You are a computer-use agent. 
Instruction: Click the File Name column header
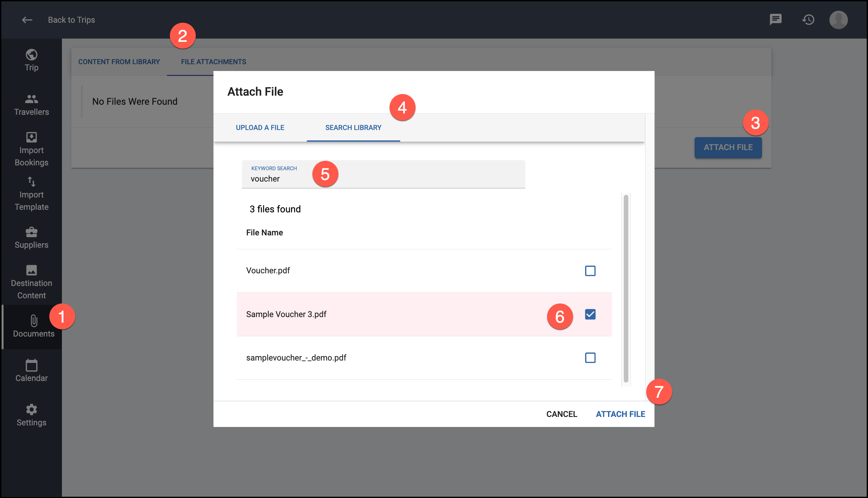tap(264, 232)
